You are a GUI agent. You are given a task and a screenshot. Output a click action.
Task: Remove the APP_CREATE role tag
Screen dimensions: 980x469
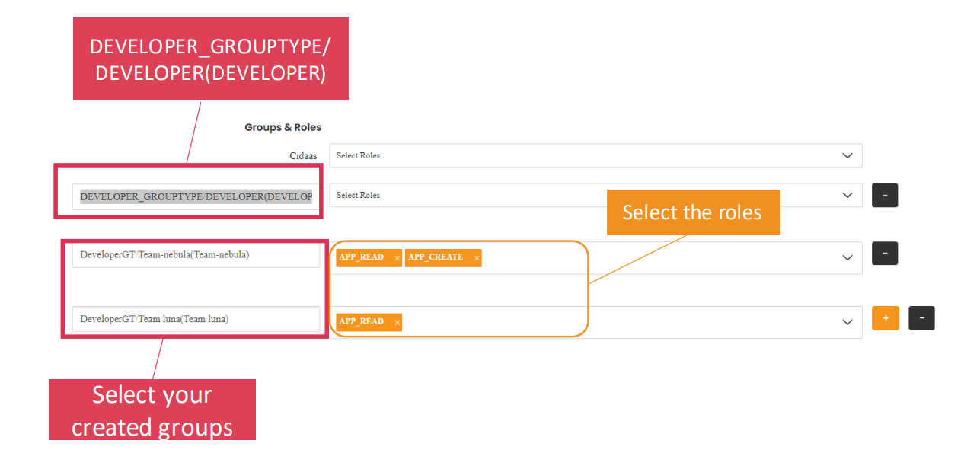pyautogui.click(x=476, y=258)
